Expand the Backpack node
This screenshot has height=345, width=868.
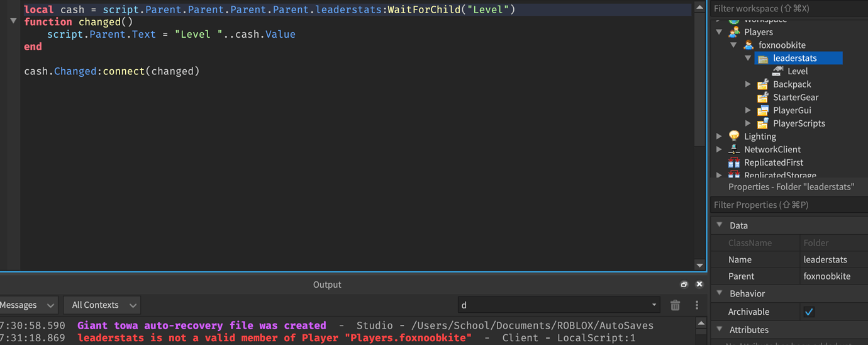pos(748,84)
